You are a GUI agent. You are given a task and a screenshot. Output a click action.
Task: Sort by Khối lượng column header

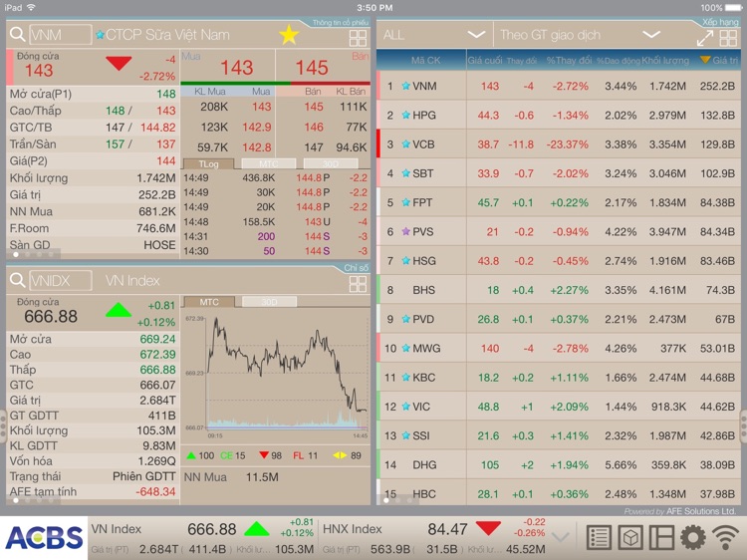(665, 60)
